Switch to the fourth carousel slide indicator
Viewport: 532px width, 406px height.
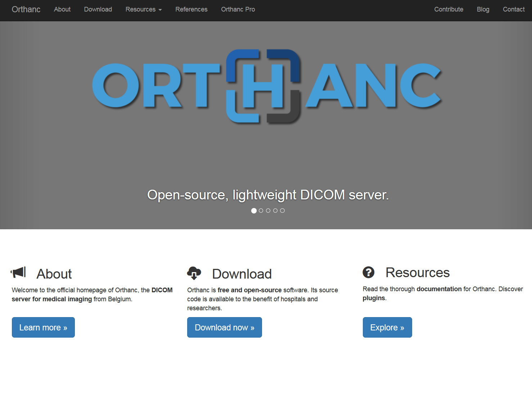(x=275, y=211)
